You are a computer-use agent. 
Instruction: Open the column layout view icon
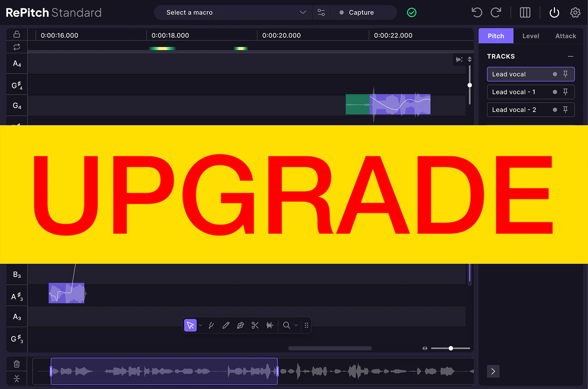point(525,12)
